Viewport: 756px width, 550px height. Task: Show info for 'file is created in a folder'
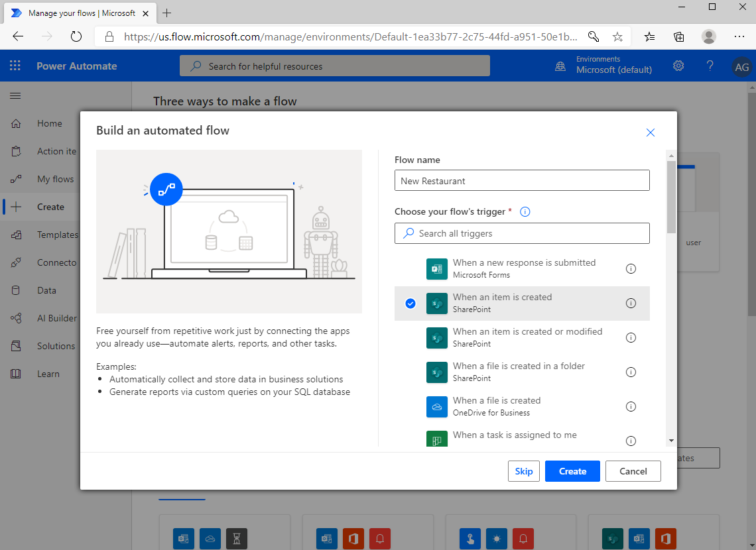point(631,372)
